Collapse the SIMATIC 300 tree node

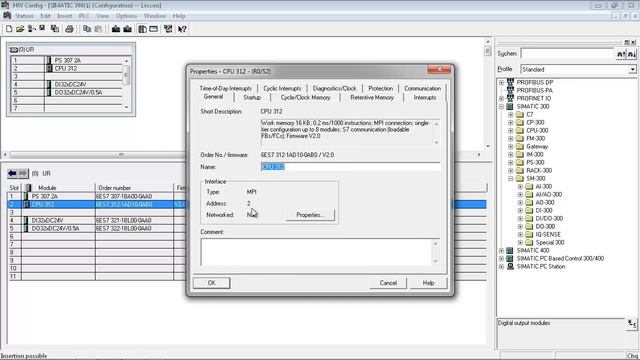pyautogui.click(x=501, y=107)
